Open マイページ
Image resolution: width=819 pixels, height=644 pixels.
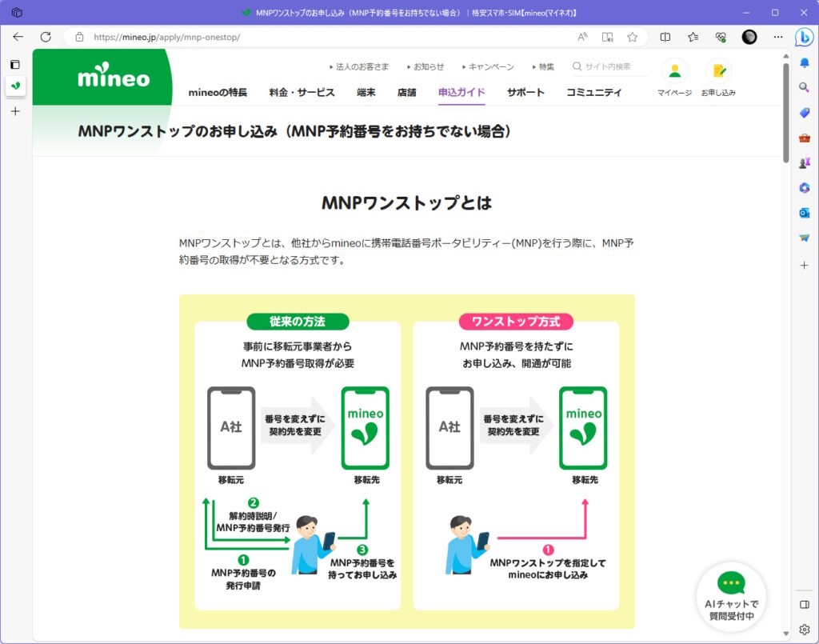pos(675,78)
